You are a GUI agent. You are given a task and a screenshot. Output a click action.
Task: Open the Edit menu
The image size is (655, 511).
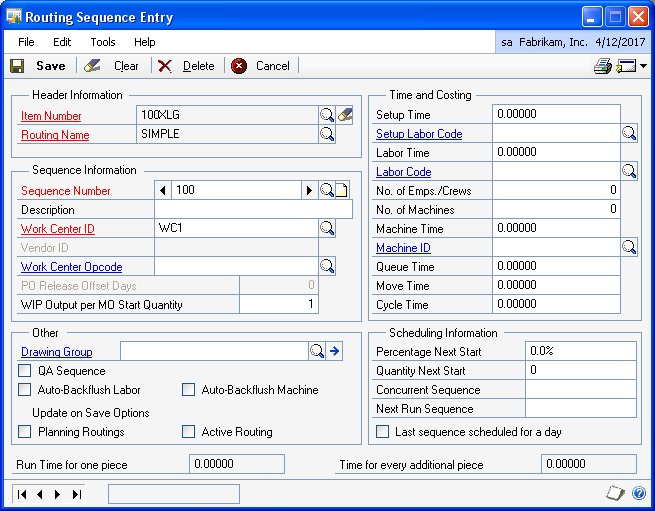pos(62,42)
